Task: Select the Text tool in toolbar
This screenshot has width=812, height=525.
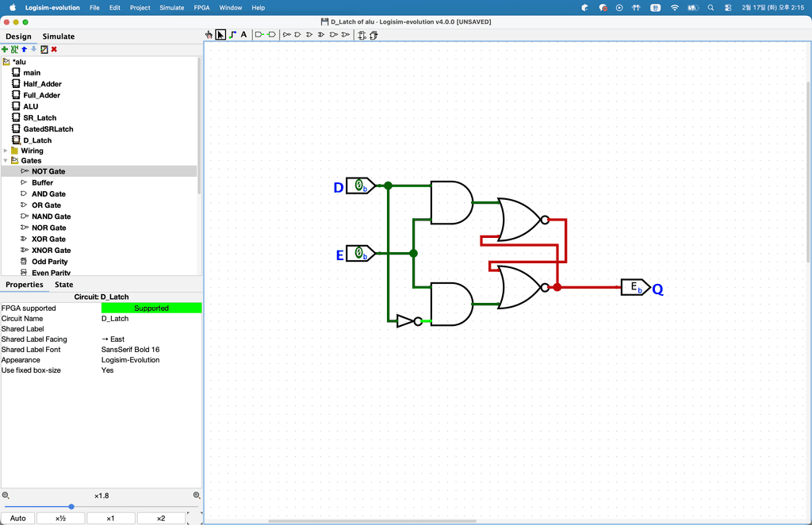Action: (243, 35)
